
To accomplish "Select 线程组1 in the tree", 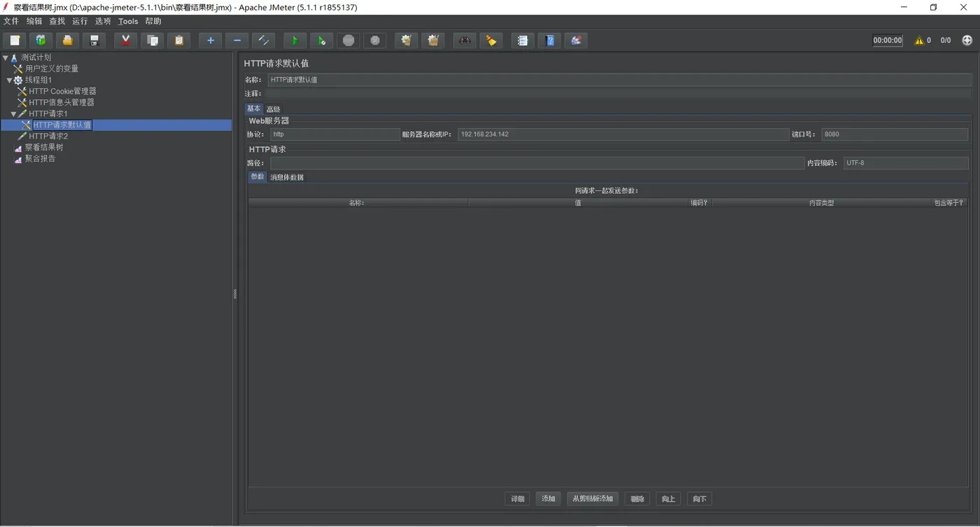I will tap(38, 80).
